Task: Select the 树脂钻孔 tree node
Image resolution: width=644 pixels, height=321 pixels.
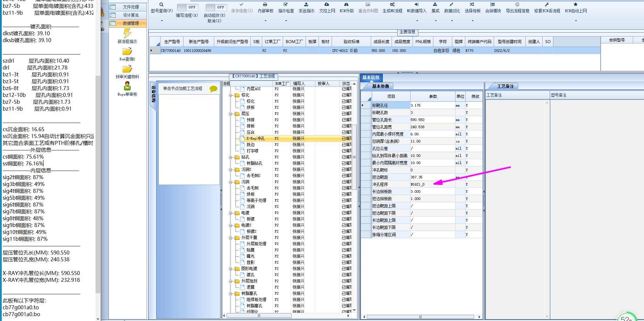Action: click(x=254, y=163)
